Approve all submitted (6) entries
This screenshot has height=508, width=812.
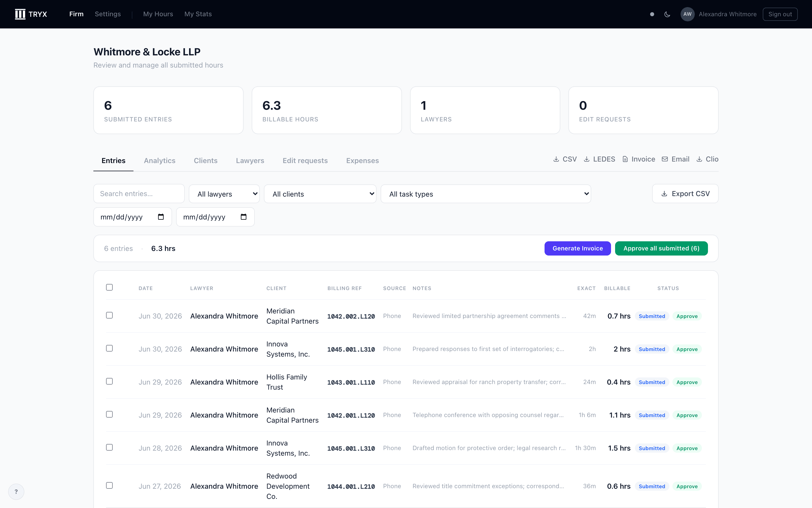point(661,248)
